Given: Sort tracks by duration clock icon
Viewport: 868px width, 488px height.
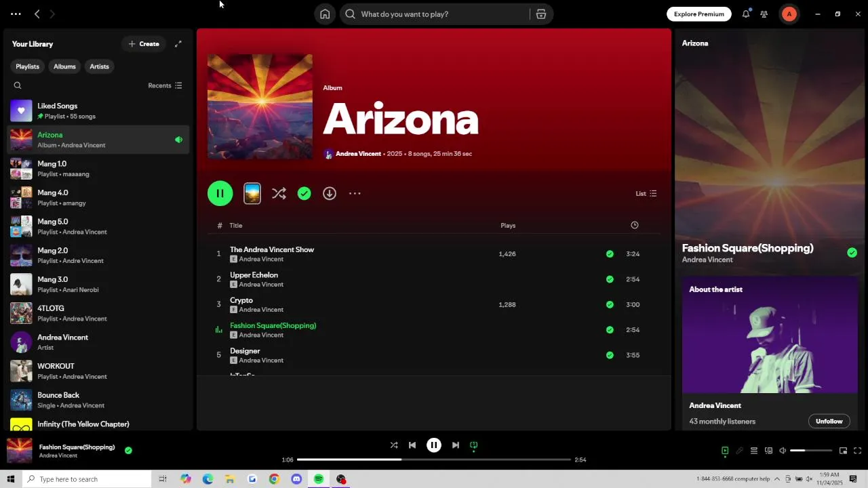Looking at the screenshot, I should coord(635,225).
